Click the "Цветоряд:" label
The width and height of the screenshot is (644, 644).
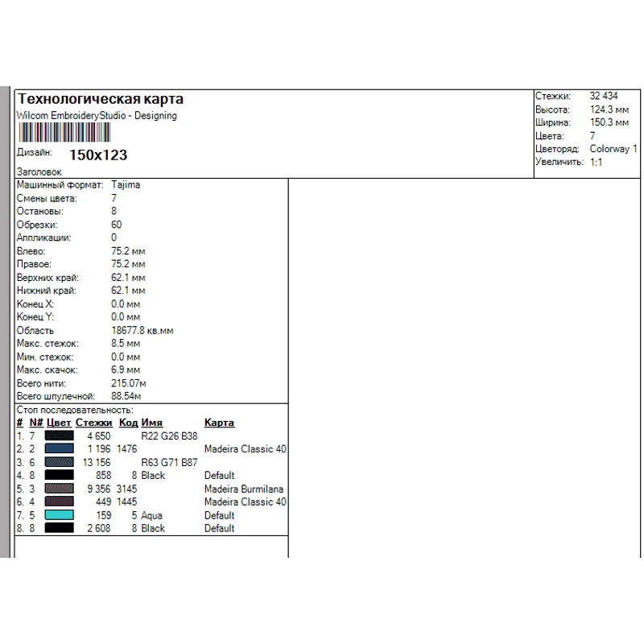tap(557, 149)
